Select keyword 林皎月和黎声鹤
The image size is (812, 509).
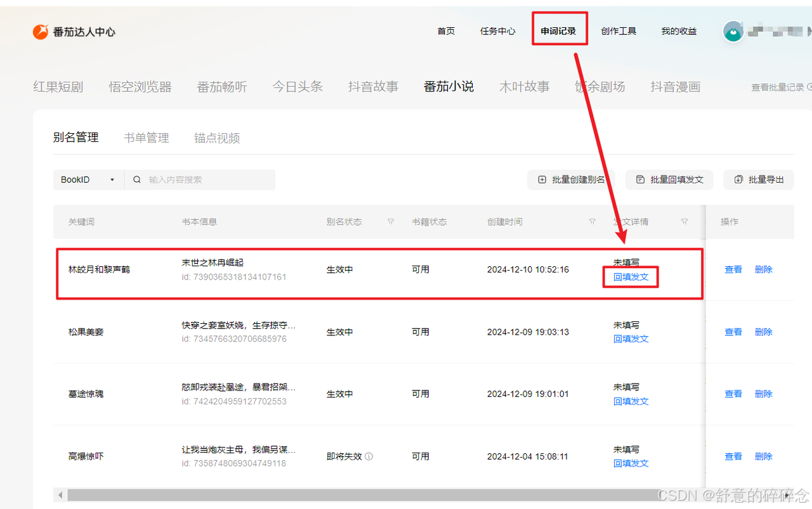pyautogui.click(x=99, y=269)
